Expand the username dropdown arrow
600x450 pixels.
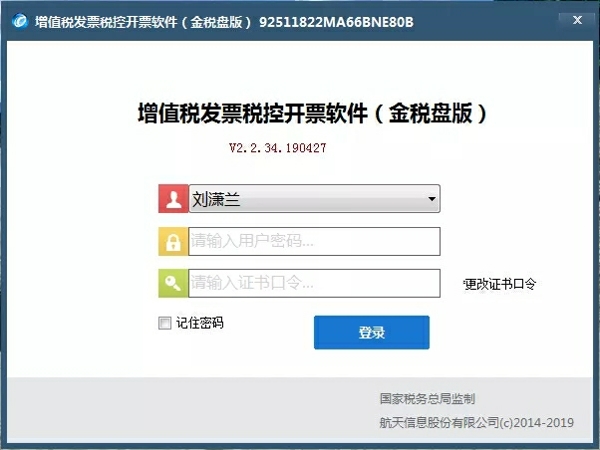(x=432, y=199)
